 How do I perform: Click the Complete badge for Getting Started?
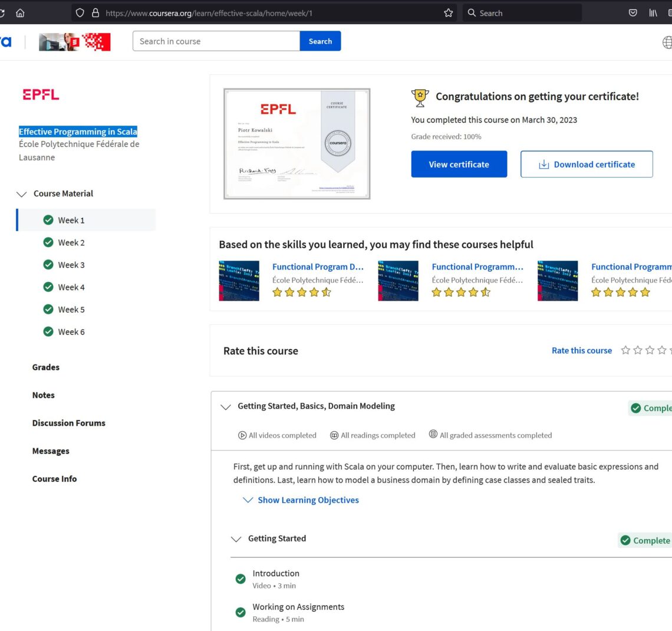pyautogui.click(x=645, y=540)
